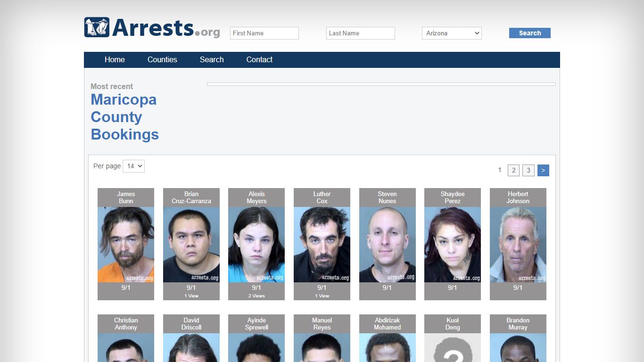
Task: Open Manuel Reyes' name link
Action: pyautogui.click(x=322, y=324)
